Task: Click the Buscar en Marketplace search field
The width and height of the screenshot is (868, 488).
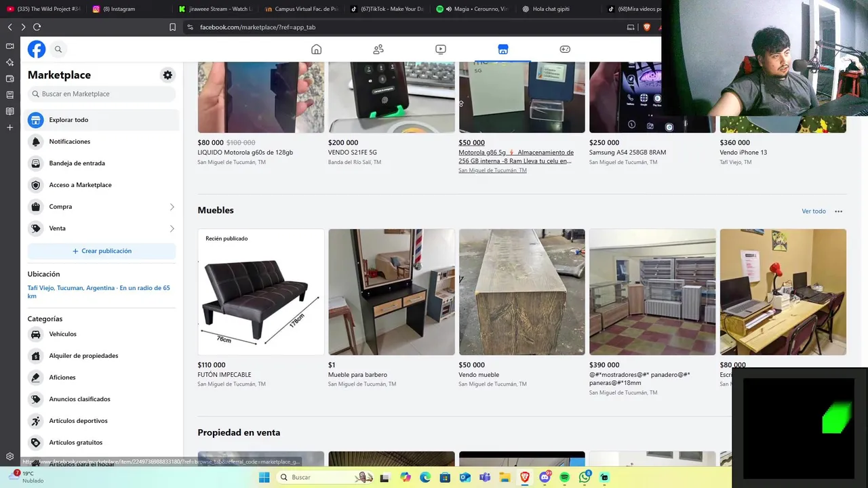Action: coord(102,94)
